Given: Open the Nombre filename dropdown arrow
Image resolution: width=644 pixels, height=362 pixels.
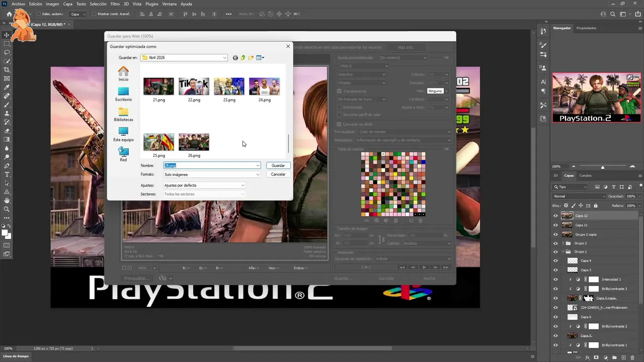Looking at the screenshot, I should [258, 165].
